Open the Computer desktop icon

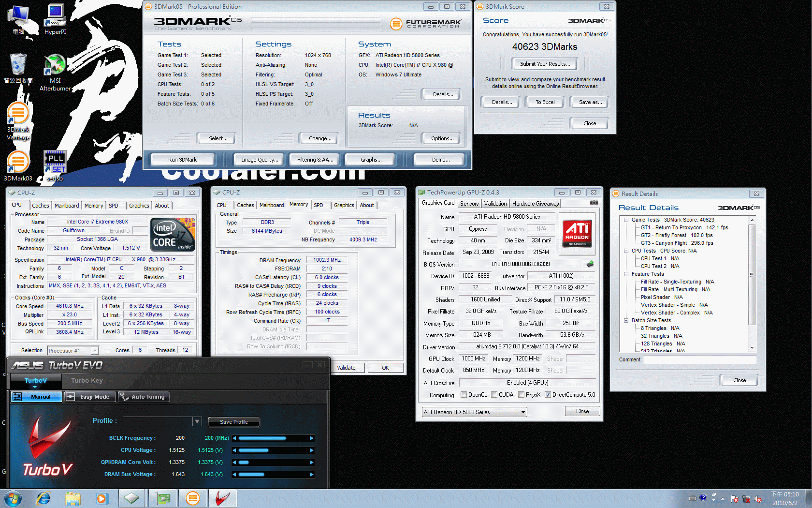18,19
